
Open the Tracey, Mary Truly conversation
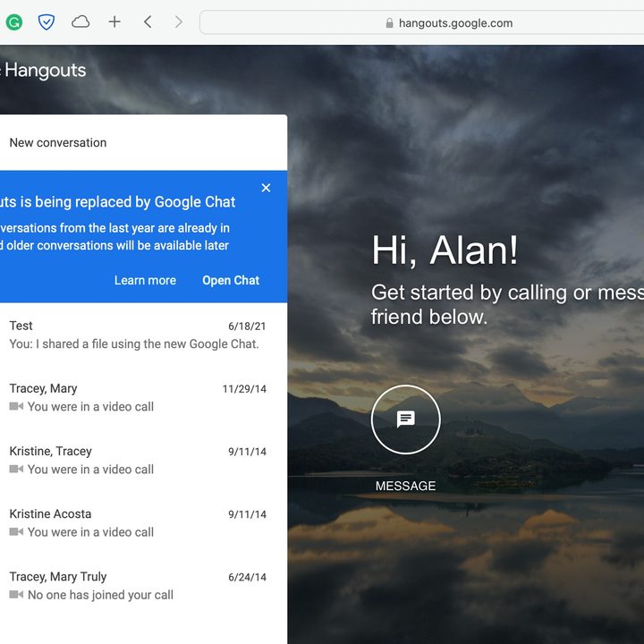(143, 586)
